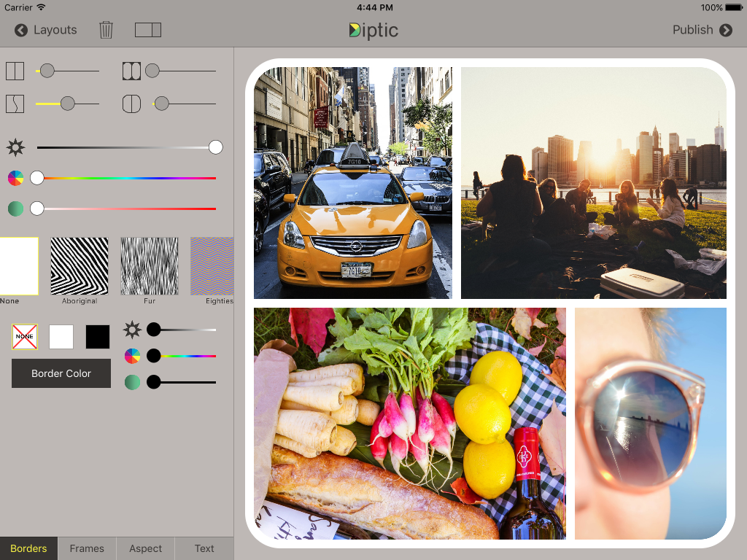Viewport: 747px width, 560px height.
Task: Tap the trash can icon
Action: (x=106, y=30)
